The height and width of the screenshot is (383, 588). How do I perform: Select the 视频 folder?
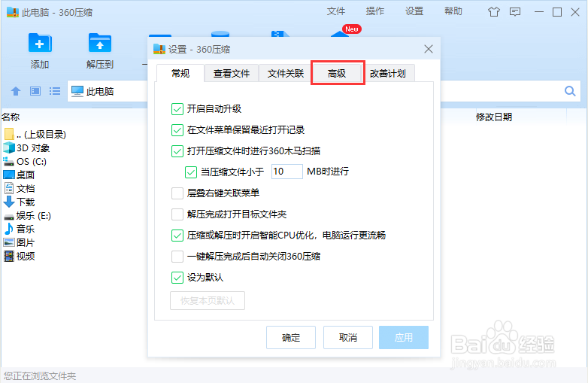(x=19, y=256)
